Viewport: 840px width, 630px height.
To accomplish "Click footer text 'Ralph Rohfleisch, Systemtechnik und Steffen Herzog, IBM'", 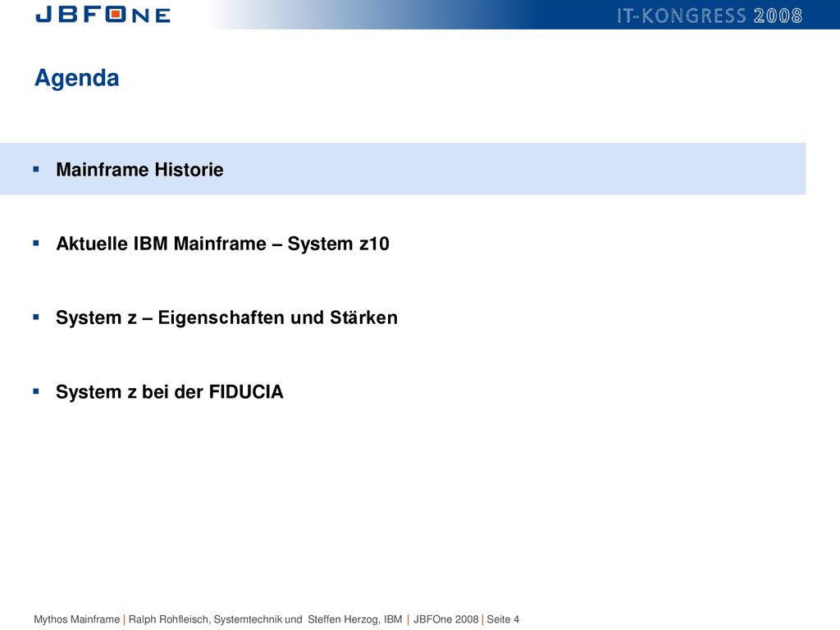I will coord(265,619).
